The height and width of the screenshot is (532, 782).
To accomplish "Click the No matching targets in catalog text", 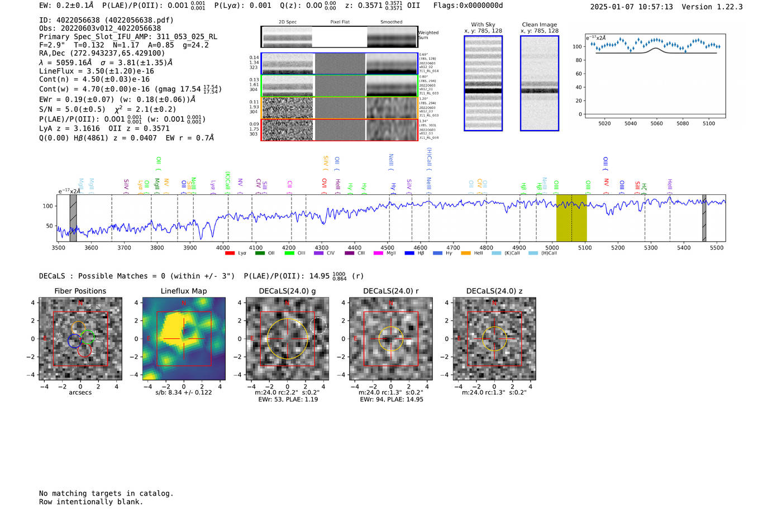I will [106, 493].
